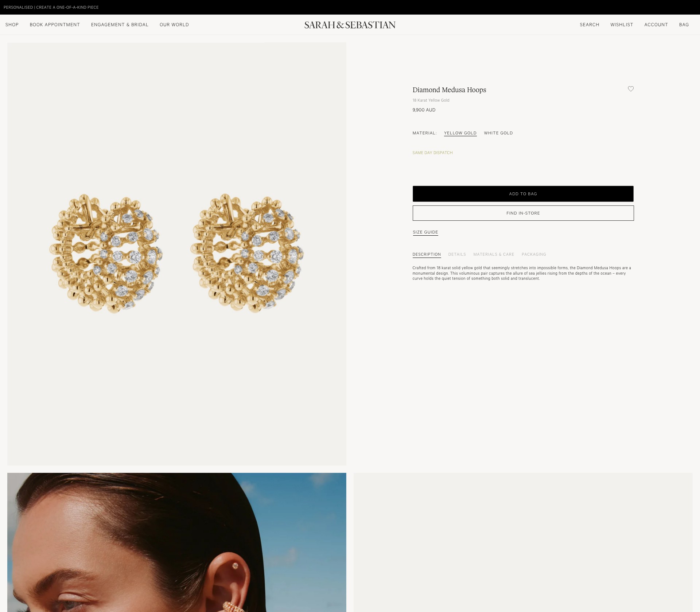Image resolution: width=700 pixels, height=612 pixels.
Task: Add Diamond Medusa Hoops to bag
Action: 523,194
